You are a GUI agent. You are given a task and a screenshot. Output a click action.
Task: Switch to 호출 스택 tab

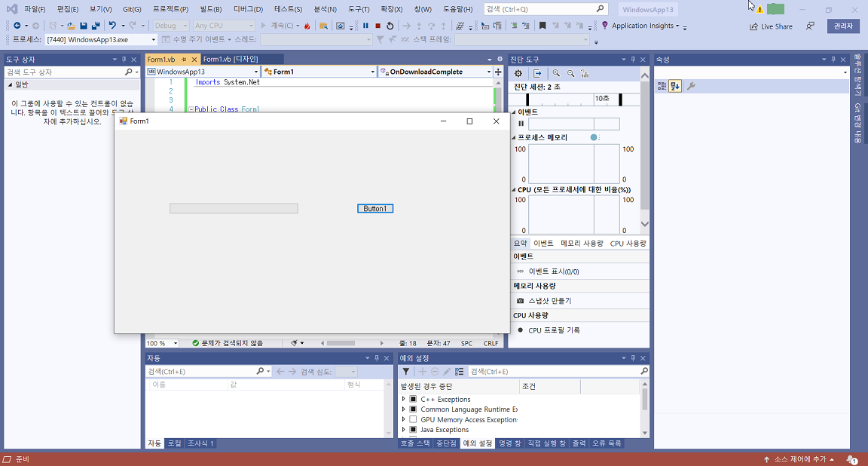point(415,443)
